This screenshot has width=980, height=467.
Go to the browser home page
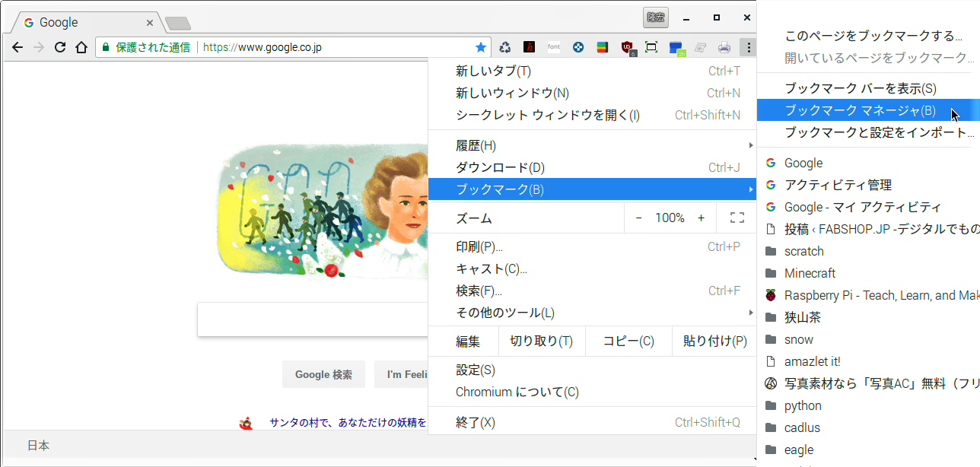(x=81, y=47)
